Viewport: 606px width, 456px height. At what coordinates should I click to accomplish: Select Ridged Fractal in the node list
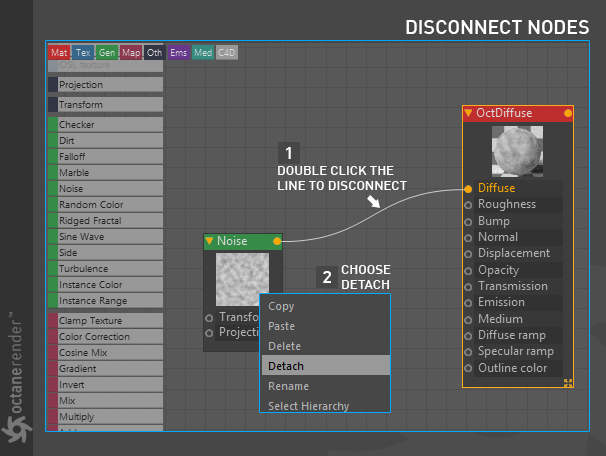click(x=106, y=221)
